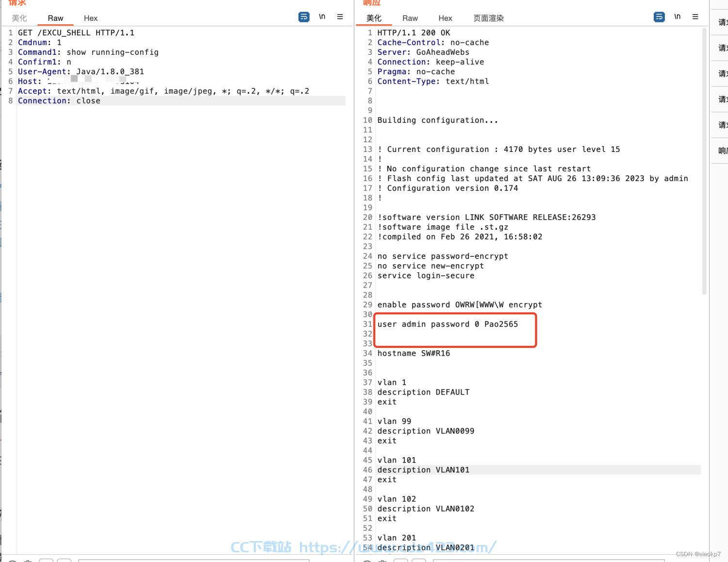Click the vlan 102 line
This screenshot has height=562, width=728.
[397, 499]
